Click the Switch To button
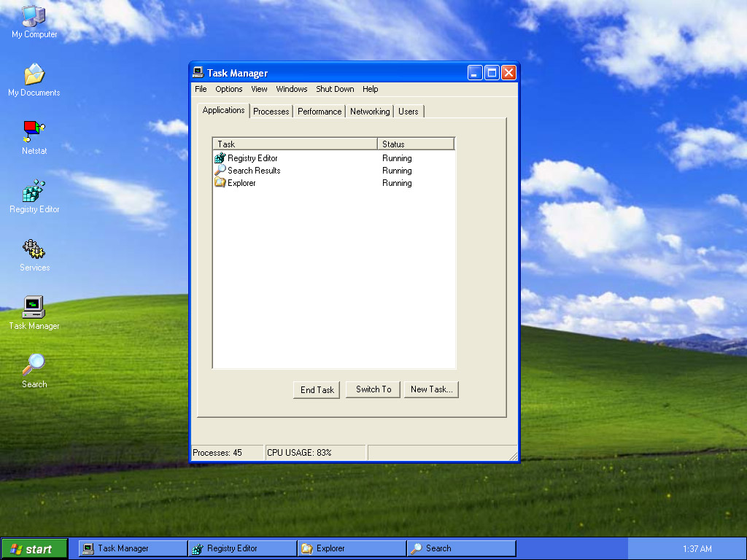 click(x=373, y=389)
